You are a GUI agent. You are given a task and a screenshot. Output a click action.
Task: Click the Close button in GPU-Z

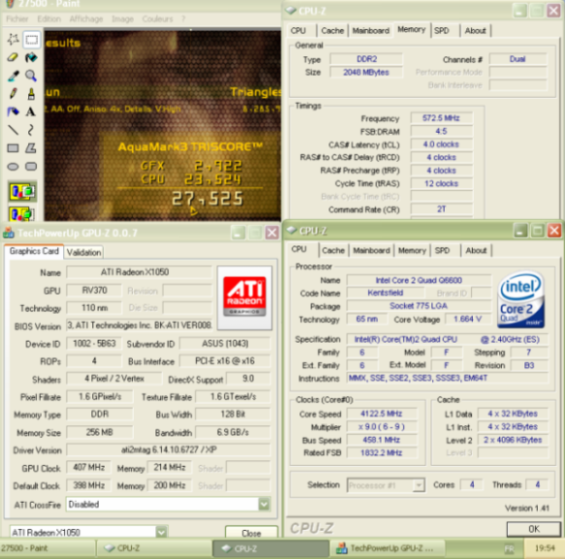pyautogui.click(x=251, y=533)
